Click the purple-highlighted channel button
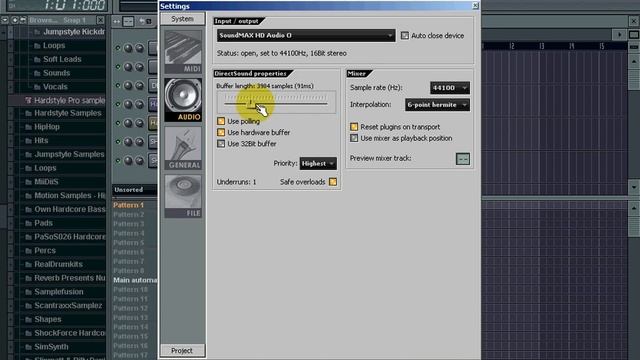640x360 pixels. point(153,104)
